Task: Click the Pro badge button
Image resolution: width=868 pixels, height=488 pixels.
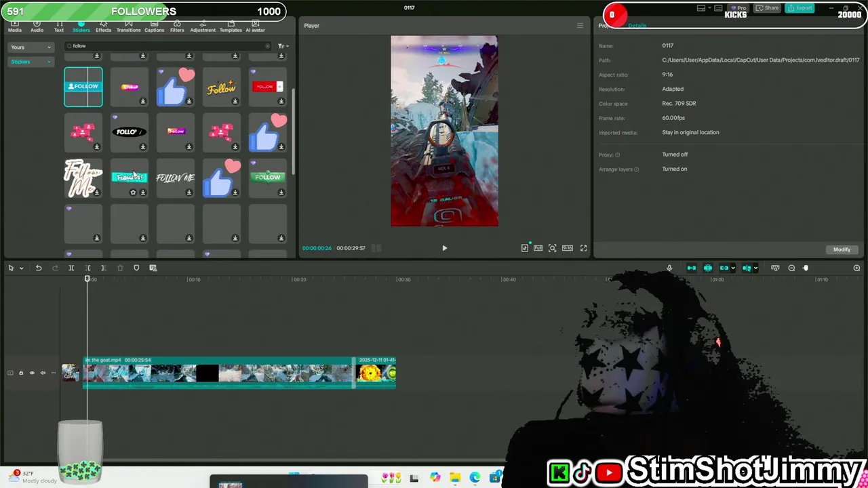Action: 740,8
